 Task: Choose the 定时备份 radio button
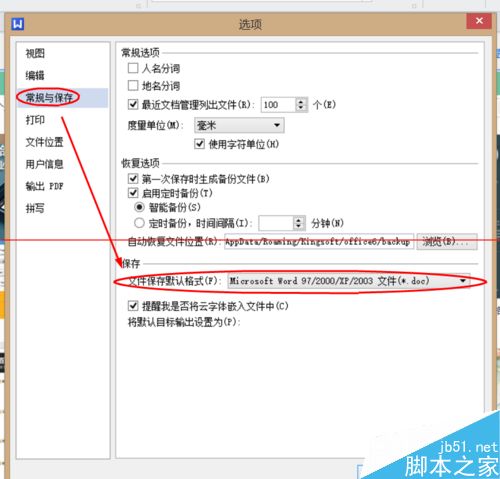pos(139,223)
